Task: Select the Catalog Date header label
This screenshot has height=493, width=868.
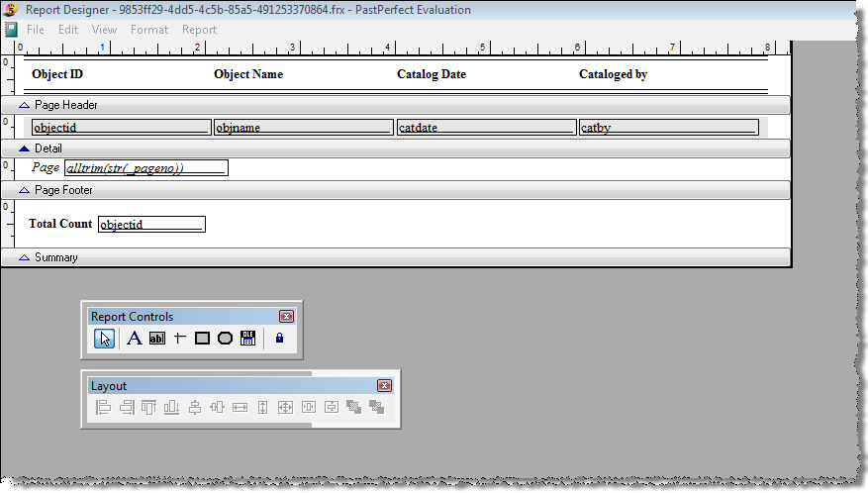Action: pyautogui.click(x=432, y=74)
